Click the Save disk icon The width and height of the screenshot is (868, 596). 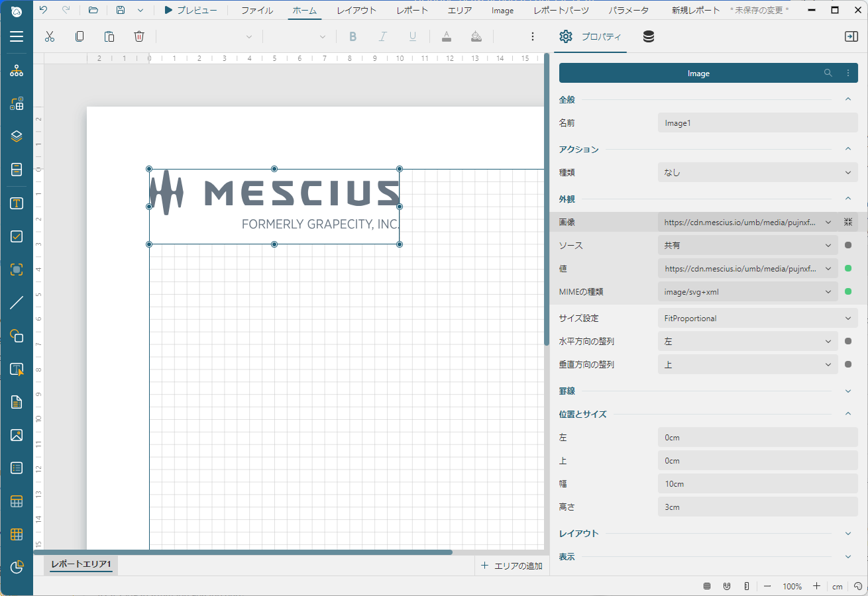[121, 10]
